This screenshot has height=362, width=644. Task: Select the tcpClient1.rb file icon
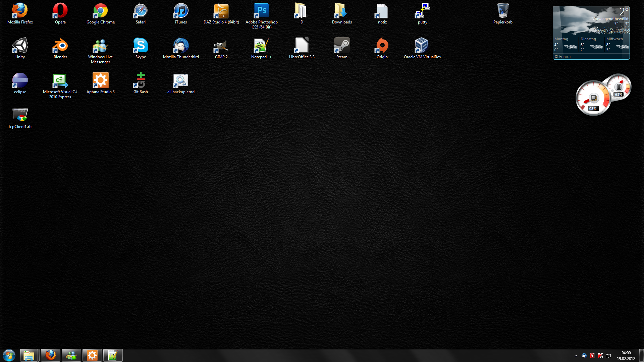tap(20, 118)
